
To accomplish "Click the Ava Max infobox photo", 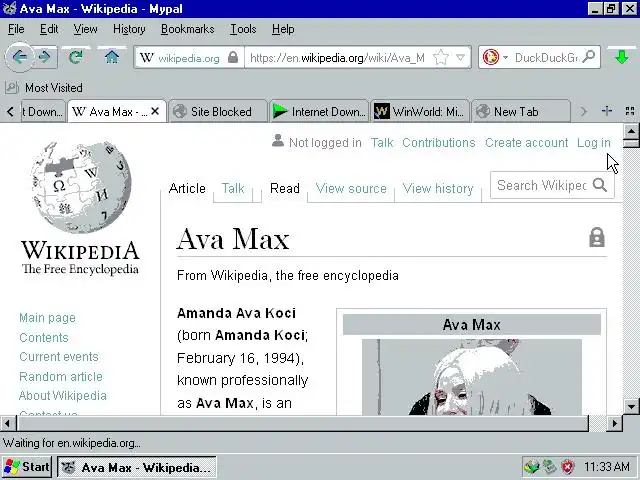I will pos(472,377).
